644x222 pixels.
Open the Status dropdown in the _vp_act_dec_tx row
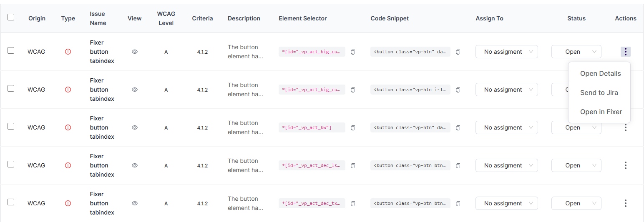[x=576, y=203]
